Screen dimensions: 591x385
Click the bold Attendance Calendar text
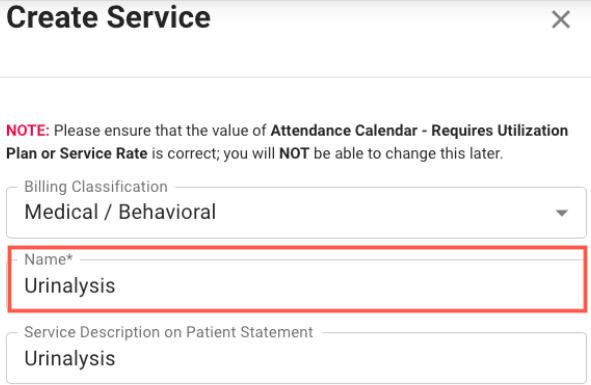344,130
